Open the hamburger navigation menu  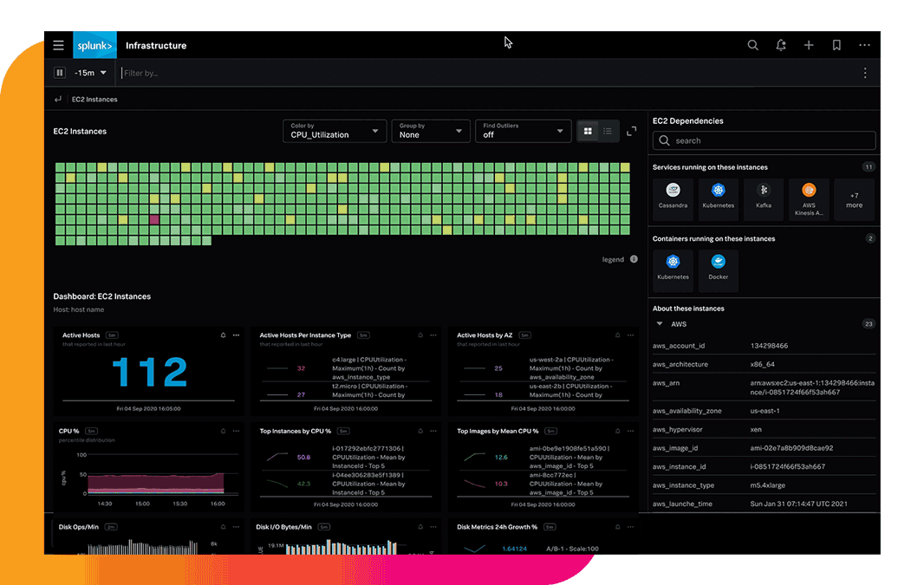58,45
